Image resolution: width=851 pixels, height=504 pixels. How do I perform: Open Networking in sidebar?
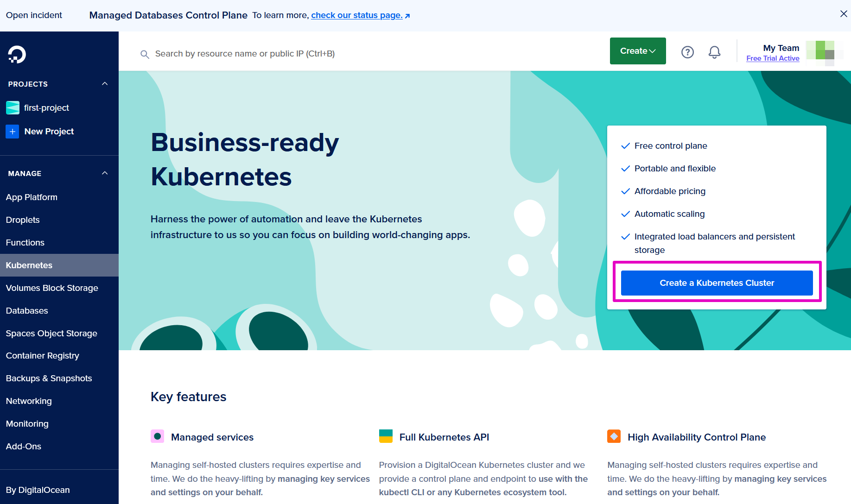(x=29, y=401)
